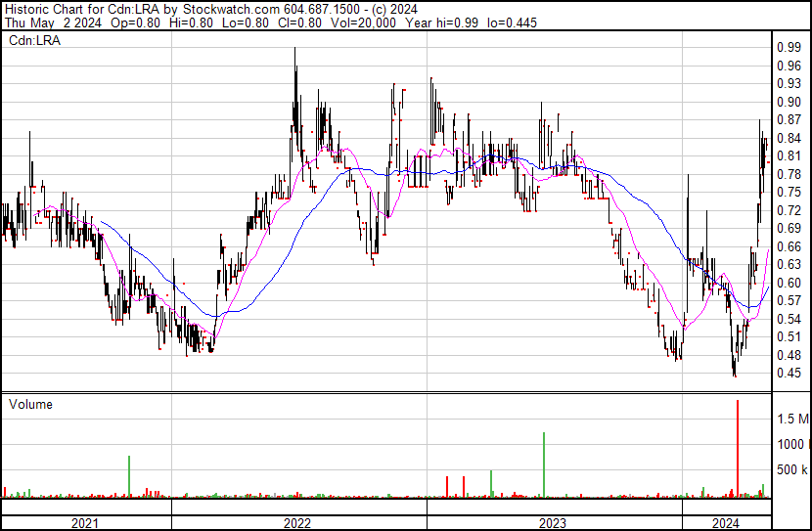Click the 0.72 price axis label
This screenshot has height=531, width=812.
point(789,210)
